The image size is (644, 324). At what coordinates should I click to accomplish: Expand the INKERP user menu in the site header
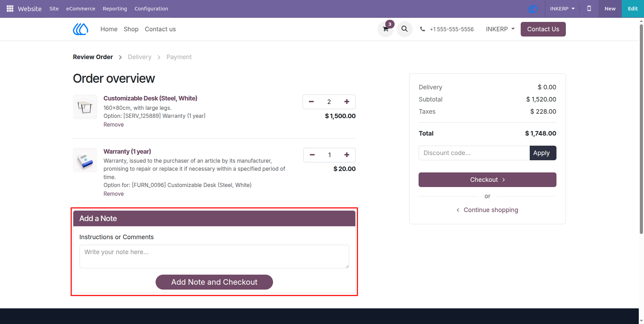500,29
